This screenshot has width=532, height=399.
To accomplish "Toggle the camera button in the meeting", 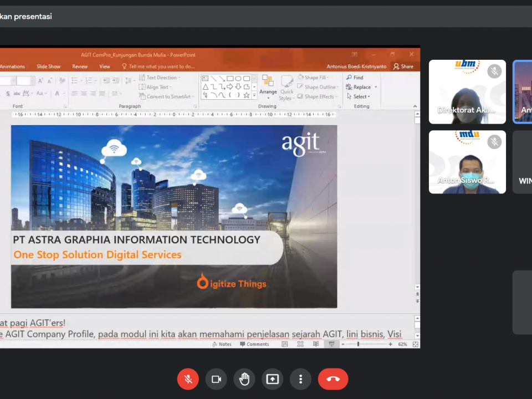I will click(x=216, y=379).
